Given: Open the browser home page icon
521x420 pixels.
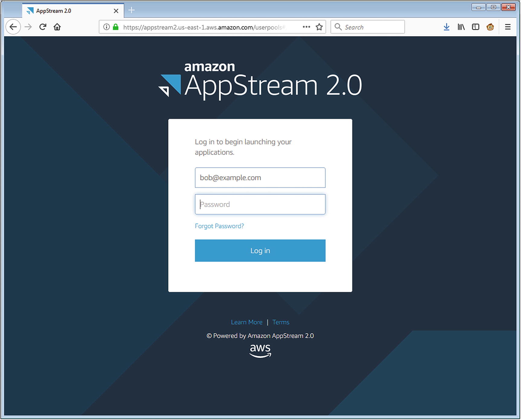Looking at the screenshot, I should pyautogui.click(x=57, y=27).
